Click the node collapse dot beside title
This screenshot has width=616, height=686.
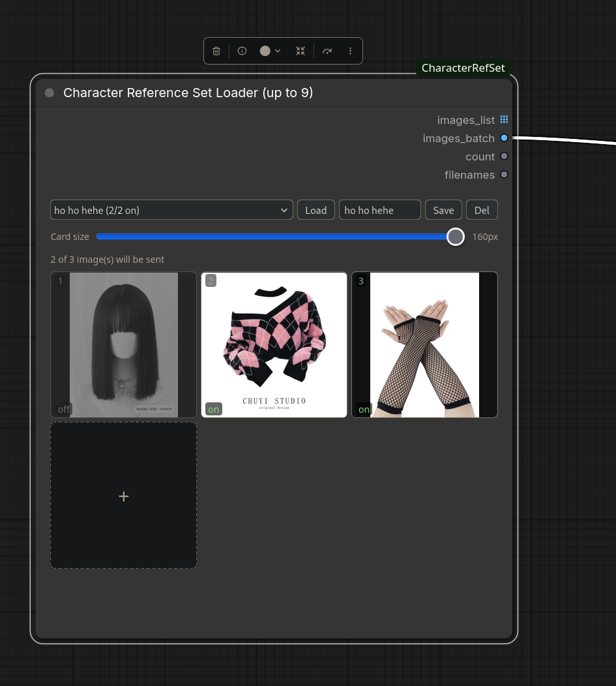50,93
